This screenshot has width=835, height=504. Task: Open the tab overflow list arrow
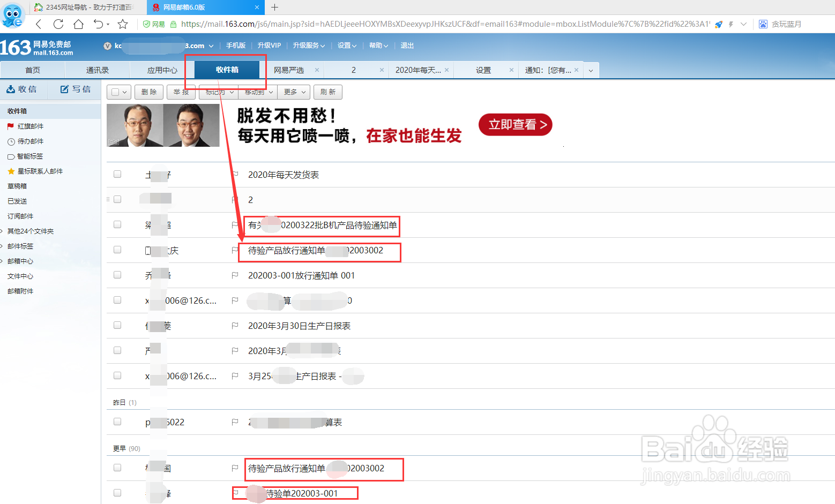coord(591,71)
